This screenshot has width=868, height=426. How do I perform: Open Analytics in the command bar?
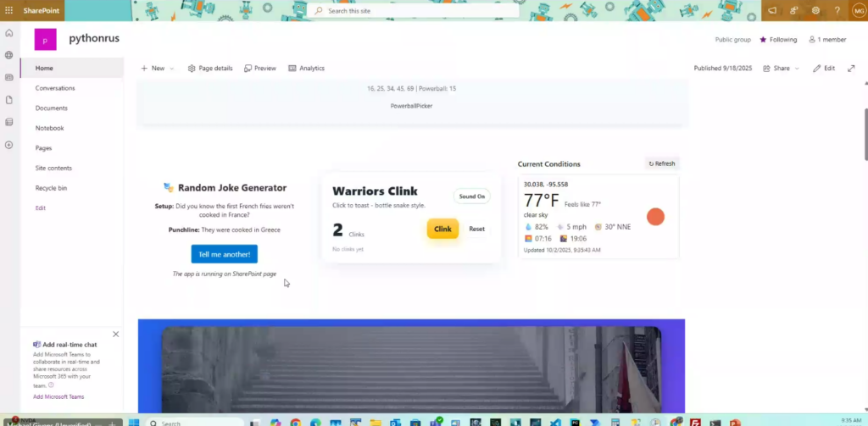(306, 68)
